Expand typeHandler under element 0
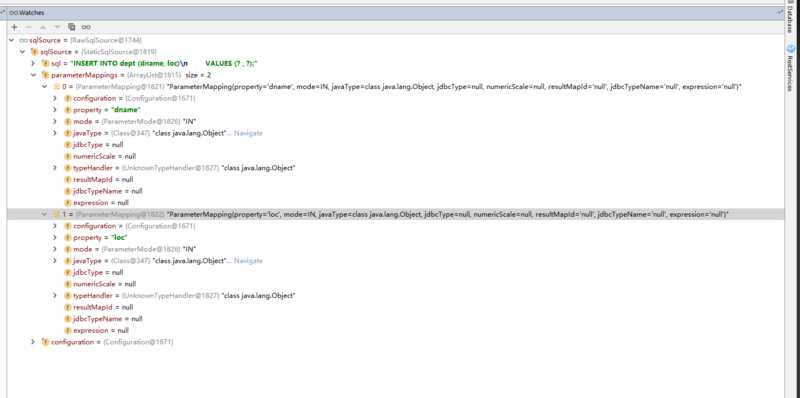This screenshot has width=800, height=398. tap(56, 168)
